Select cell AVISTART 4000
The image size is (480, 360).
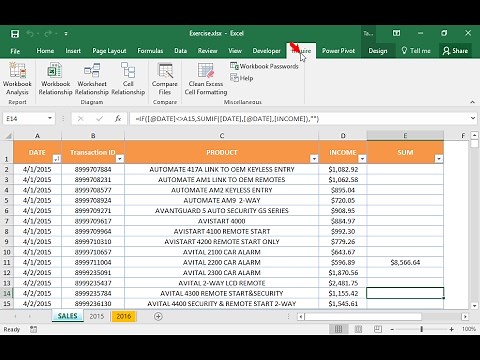point(222,221)
